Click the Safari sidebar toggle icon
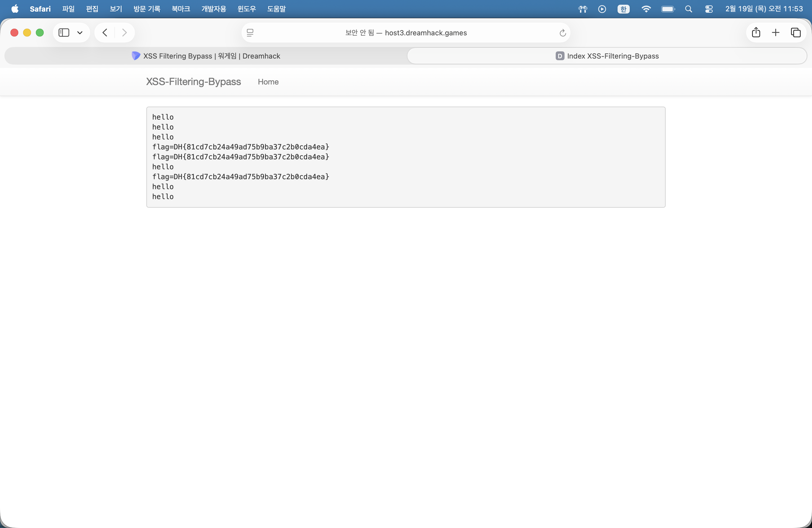 pyautogui.click(x=64, y=33)
